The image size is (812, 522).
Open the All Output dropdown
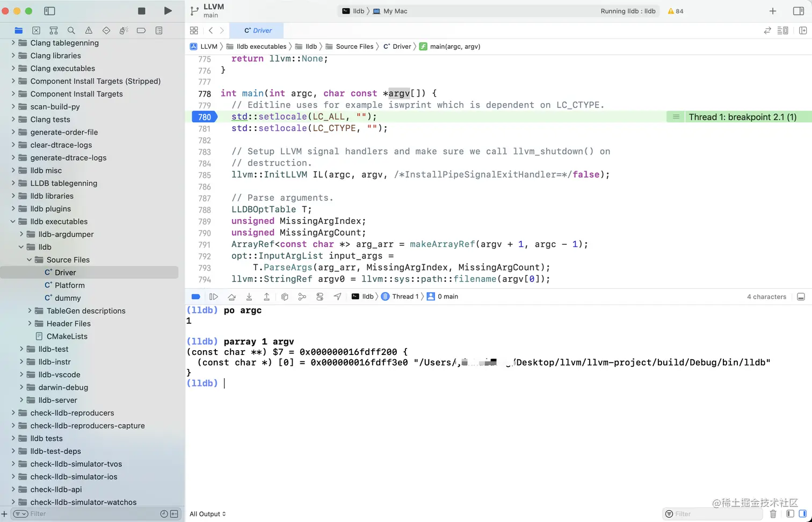pyautogui.click(x=208, y=514)
